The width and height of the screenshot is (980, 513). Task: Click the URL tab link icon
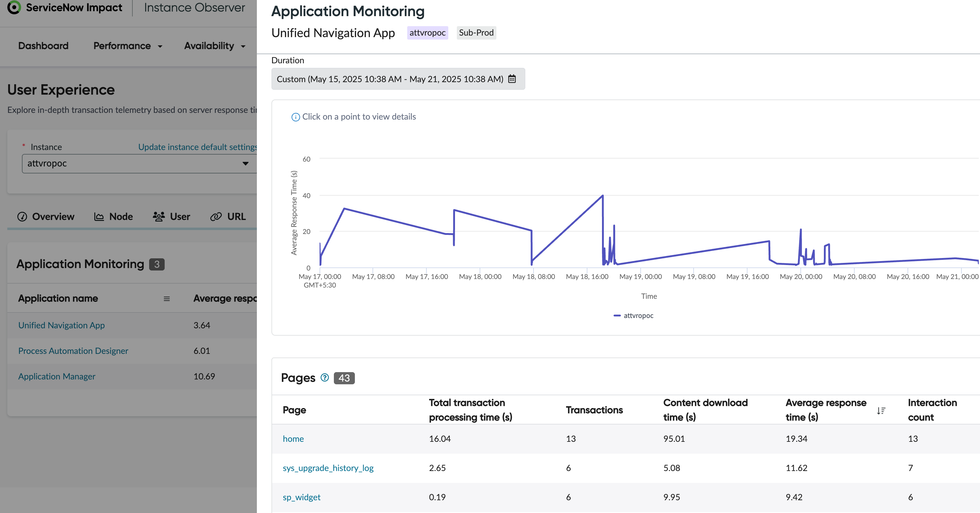tap(216, 217)
